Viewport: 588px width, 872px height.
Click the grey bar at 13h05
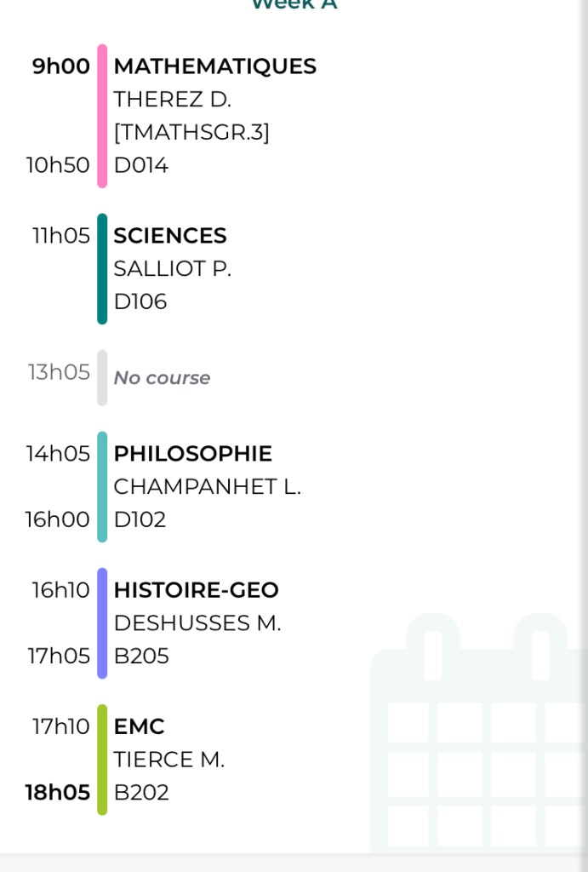coord(102,378)
